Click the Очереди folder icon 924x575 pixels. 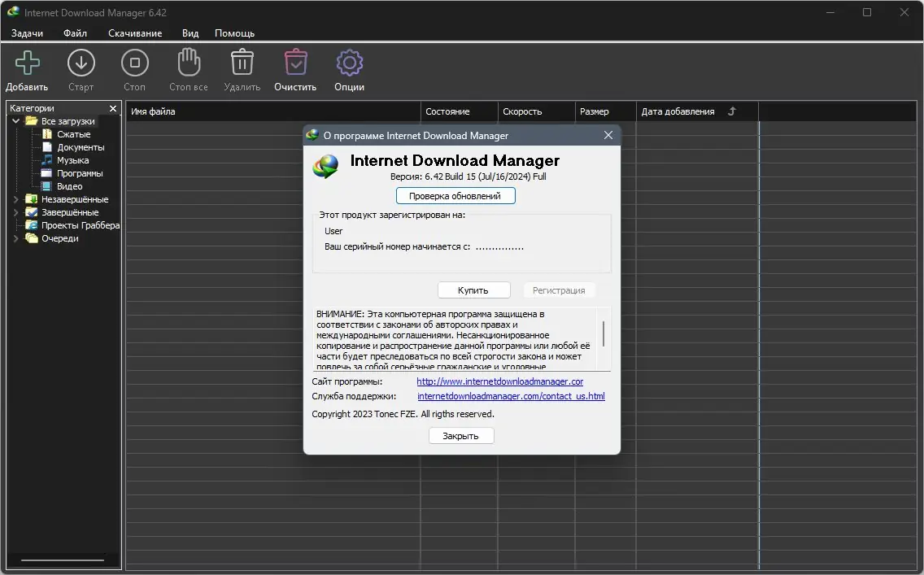tap(31, 238)
